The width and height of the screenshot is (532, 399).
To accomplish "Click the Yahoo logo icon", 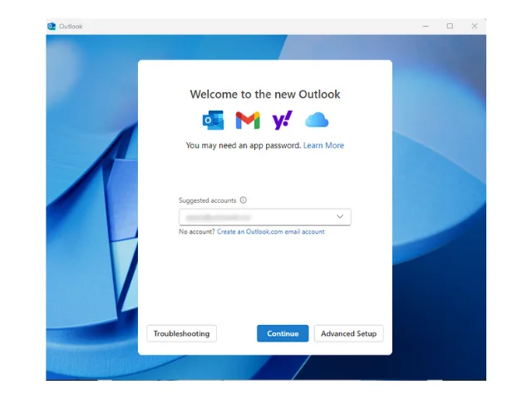I will [x=283, y=120].
